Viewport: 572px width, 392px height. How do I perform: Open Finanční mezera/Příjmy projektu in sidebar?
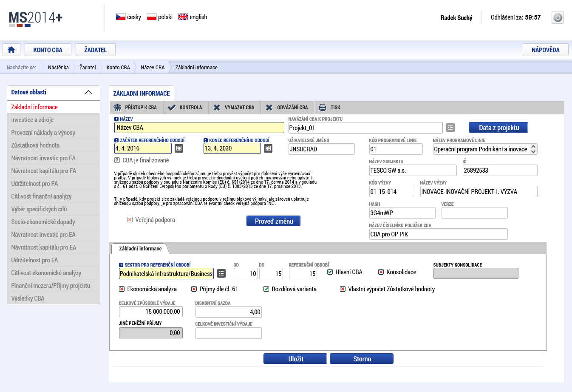point(54,286)
